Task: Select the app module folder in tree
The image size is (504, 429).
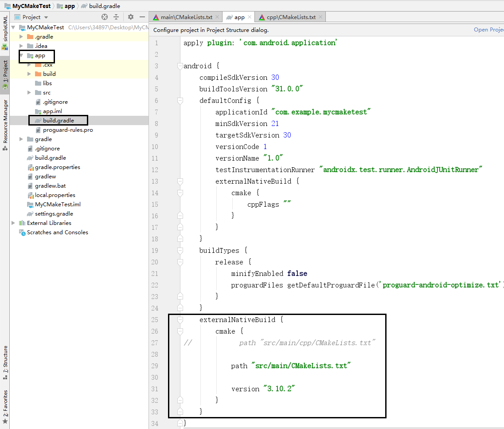Action: [x=40, y=55]
